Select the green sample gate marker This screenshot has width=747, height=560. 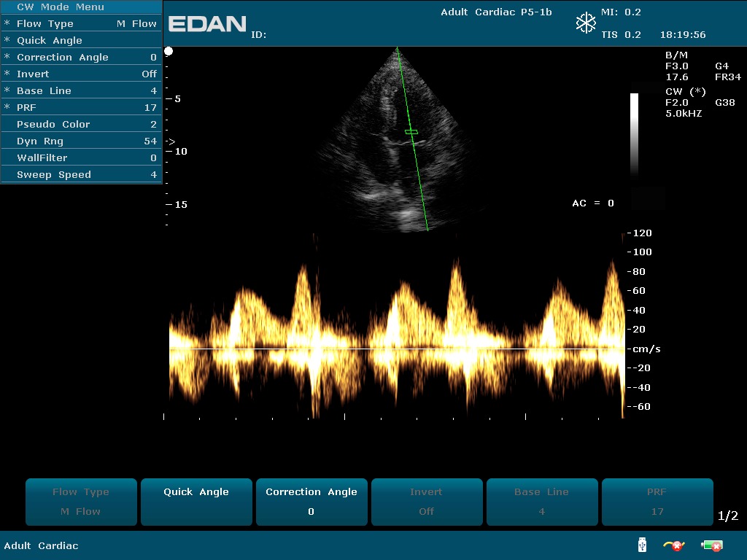[x=411, y=132]
